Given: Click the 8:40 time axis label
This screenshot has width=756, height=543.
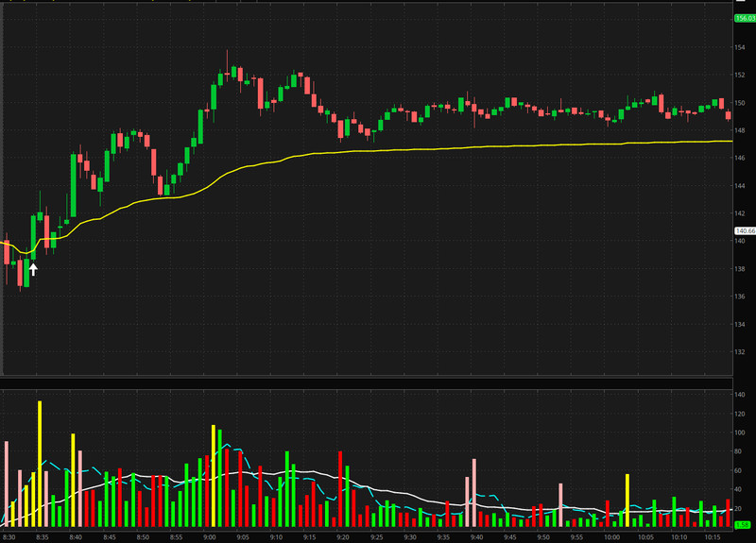Looking at the screenshot, I should pos(76,537).
